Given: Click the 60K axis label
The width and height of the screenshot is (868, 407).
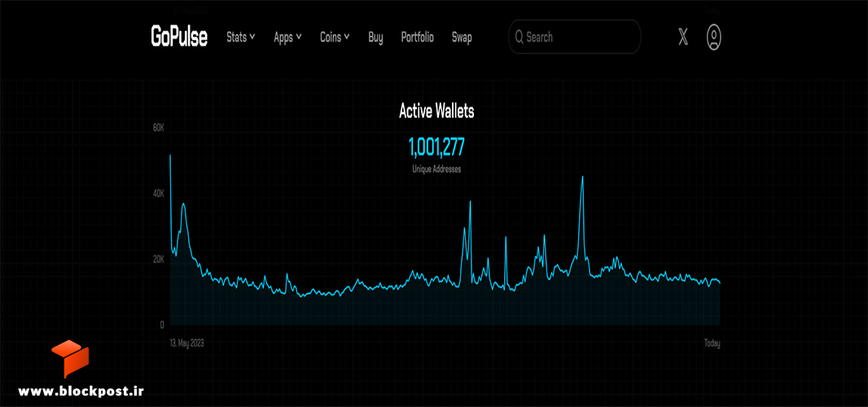Looking at the screenshot, I should [158, 128].
